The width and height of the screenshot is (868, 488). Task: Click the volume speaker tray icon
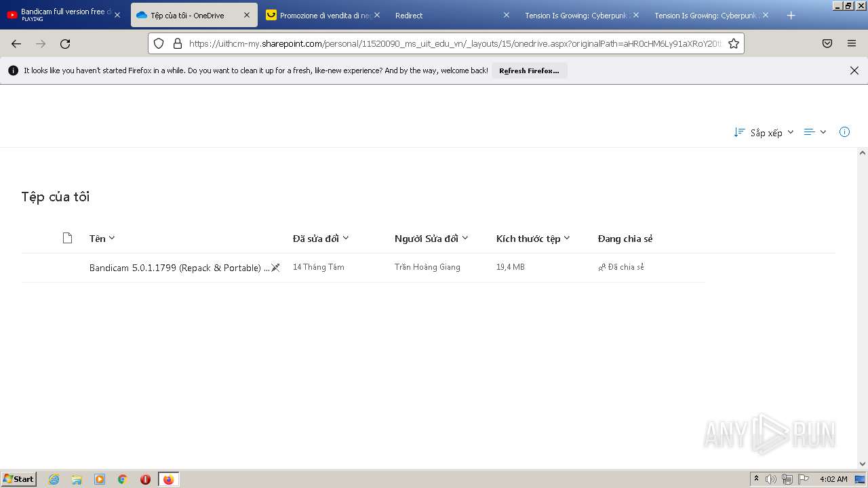771,479
